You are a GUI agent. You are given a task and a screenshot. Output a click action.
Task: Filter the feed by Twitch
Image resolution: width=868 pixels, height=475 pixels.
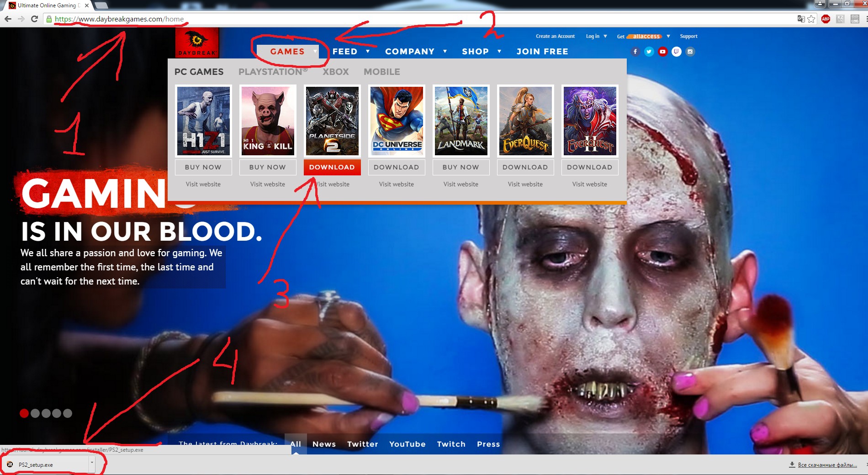click(x=451, y=444)
